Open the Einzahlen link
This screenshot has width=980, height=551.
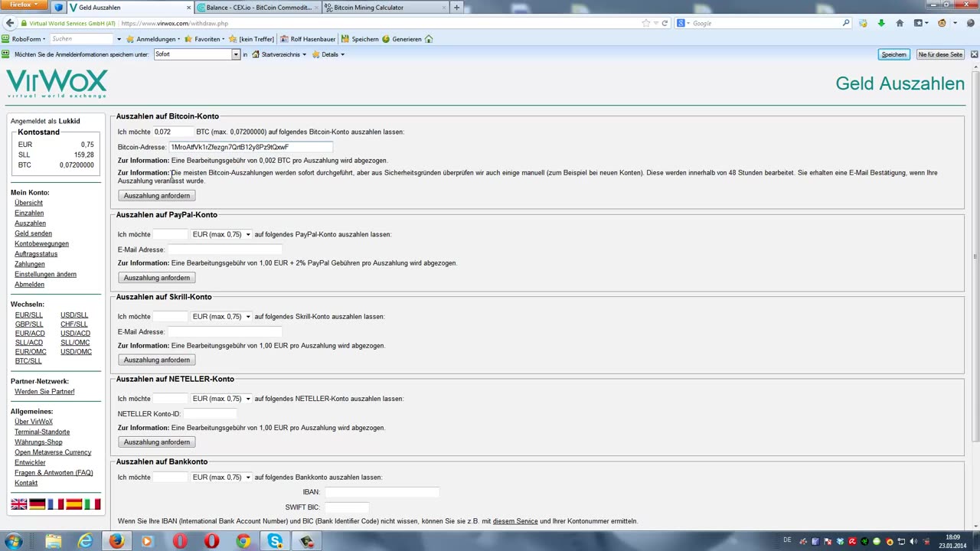29,213
